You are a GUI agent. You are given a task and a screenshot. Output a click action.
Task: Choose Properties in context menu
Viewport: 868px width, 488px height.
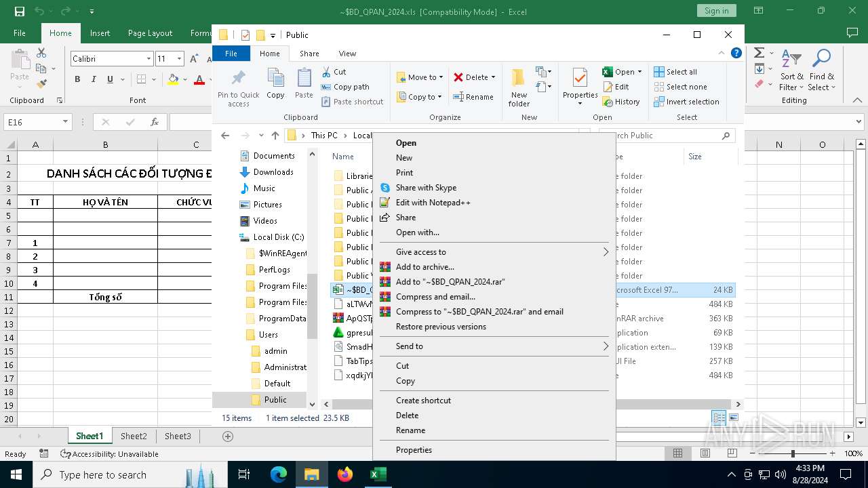coord(494,450)
